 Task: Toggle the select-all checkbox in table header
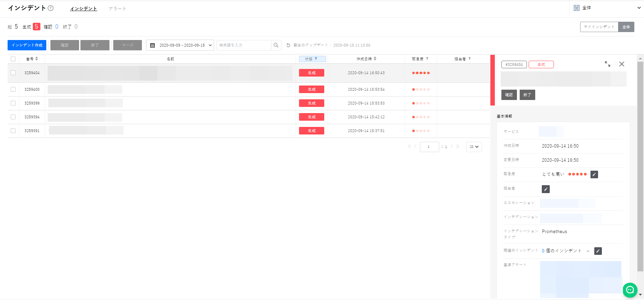(13, 59)
